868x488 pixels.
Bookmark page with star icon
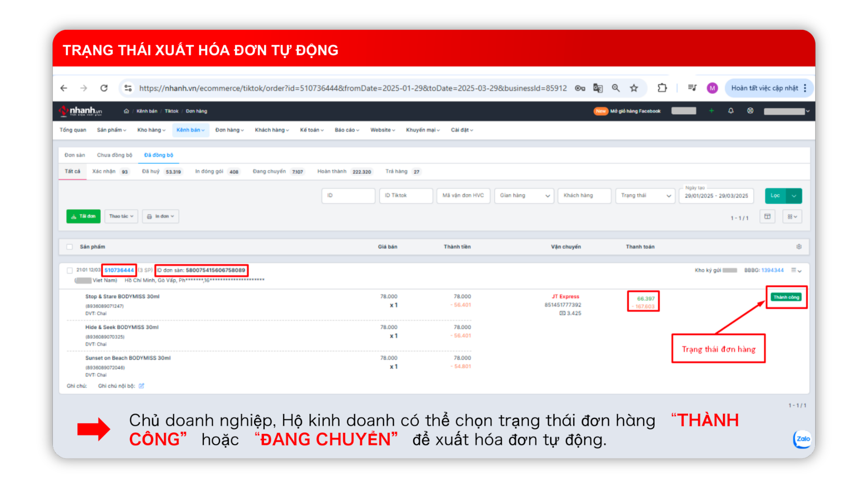[x=634, y=88]
